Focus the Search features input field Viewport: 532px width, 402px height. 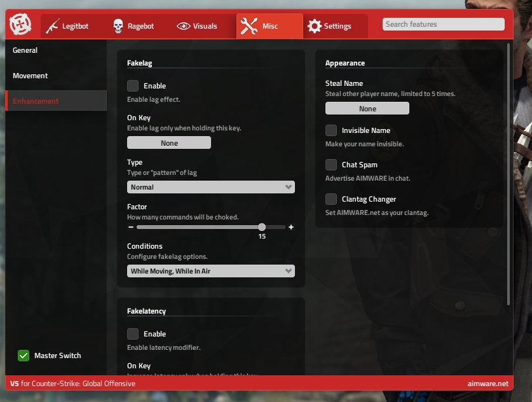tap(443, 24)
